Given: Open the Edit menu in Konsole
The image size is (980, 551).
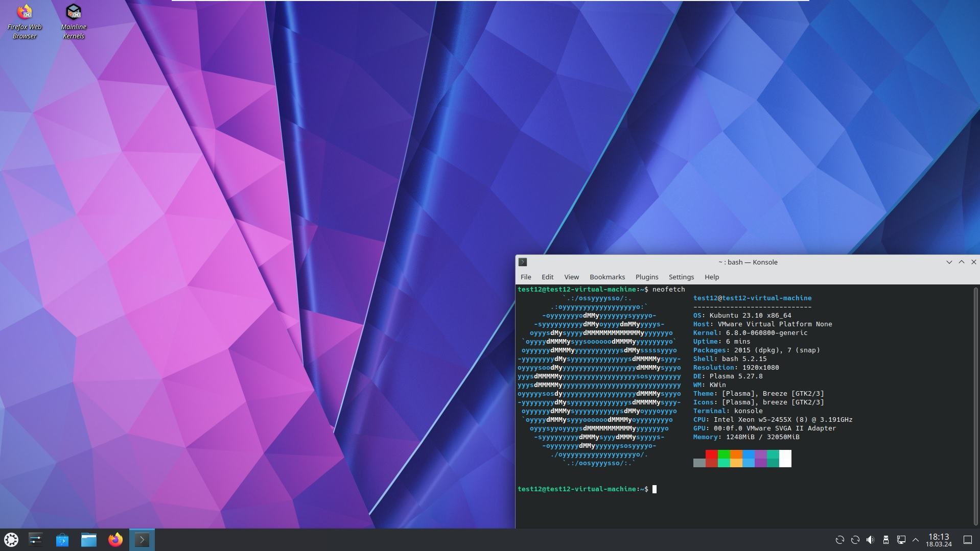Looking at the screenshot, I should [547, 277].
